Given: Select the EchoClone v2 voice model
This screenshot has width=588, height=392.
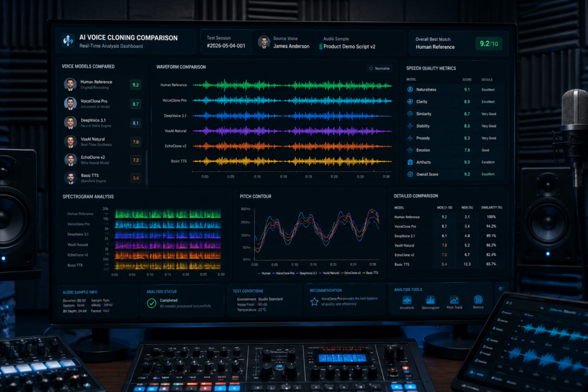Looking at the screenshot, I should point(102,160).
